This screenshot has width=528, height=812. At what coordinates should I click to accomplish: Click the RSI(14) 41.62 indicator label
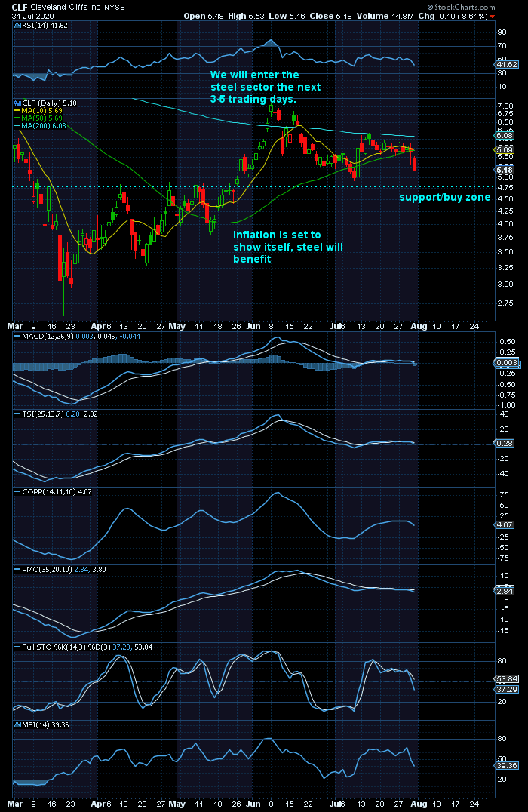(x=41, y=26)
